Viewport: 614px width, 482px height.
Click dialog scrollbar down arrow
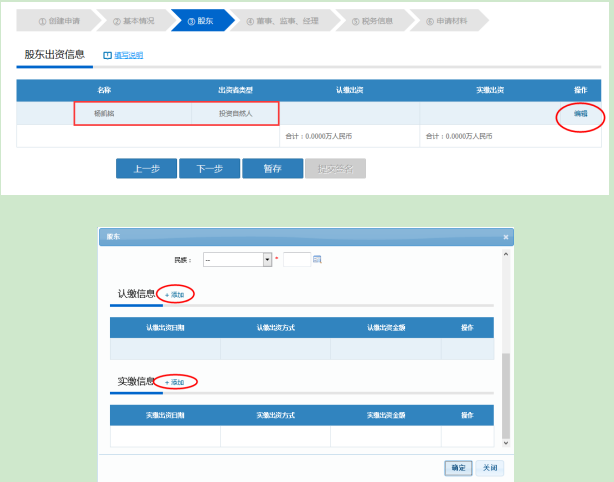pos(506,443)
